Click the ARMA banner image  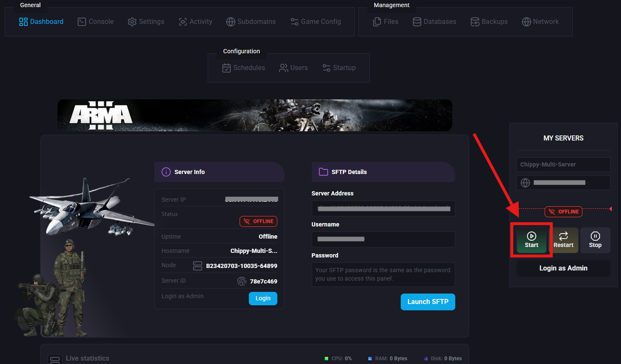click(x=255, y=115)
